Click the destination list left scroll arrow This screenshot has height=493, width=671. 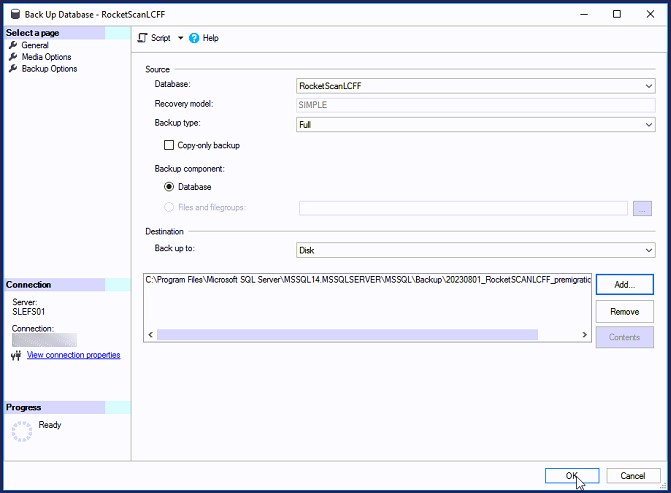click(x=151, y=335)
